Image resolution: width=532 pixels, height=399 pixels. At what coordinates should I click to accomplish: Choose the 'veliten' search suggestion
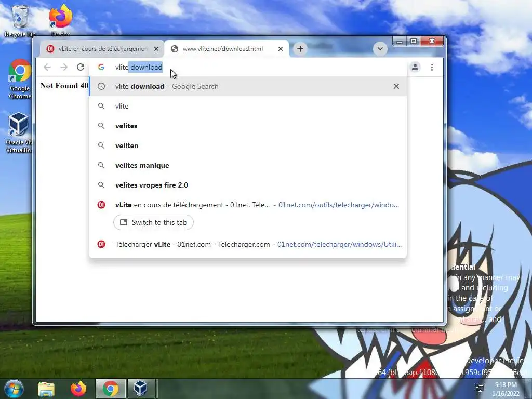point(248,145)
